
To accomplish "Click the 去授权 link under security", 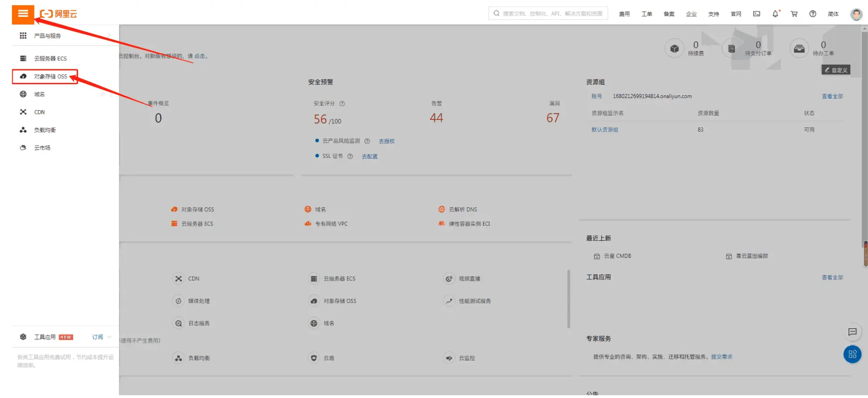I will (386, 141).
